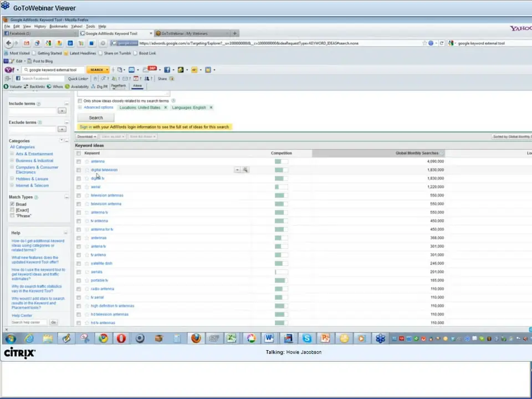Image resolution: width=532 pixels, height=399 pixels.
Task: Click the Yahoo! logo in the Yahoo toolbar
Action: [9, 70]
